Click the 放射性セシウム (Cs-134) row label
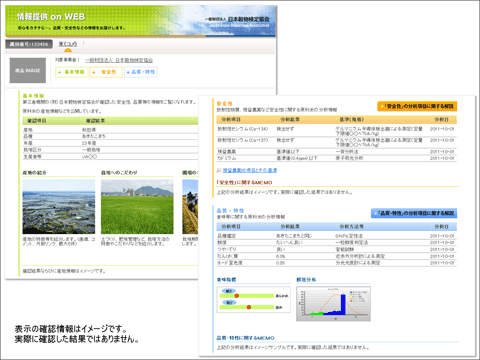 243,129
